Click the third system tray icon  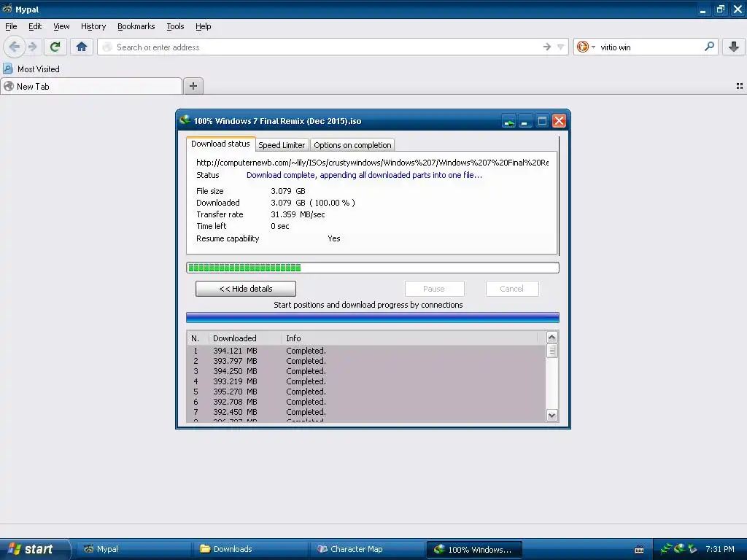point(692,548)
